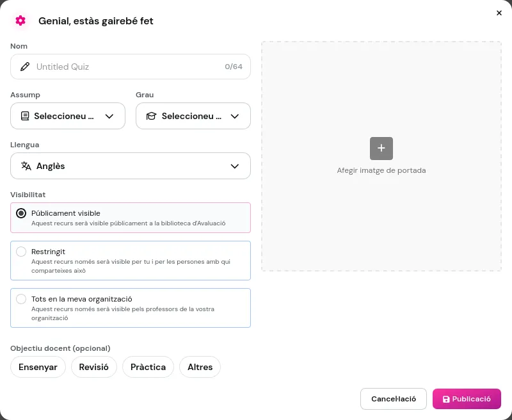
Task: Expand the Assump dropdown chevron
Action: [109, 116]
